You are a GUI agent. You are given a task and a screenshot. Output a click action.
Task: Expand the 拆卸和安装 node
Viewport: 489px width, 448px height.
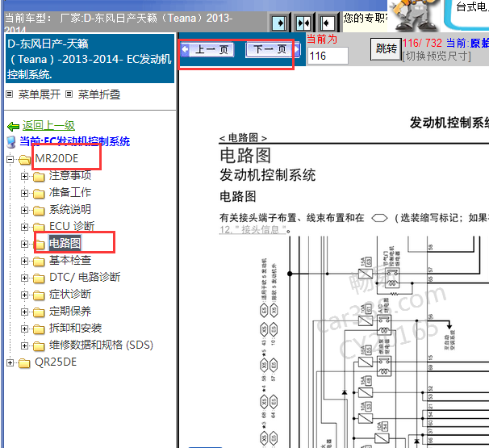point(25,329)
